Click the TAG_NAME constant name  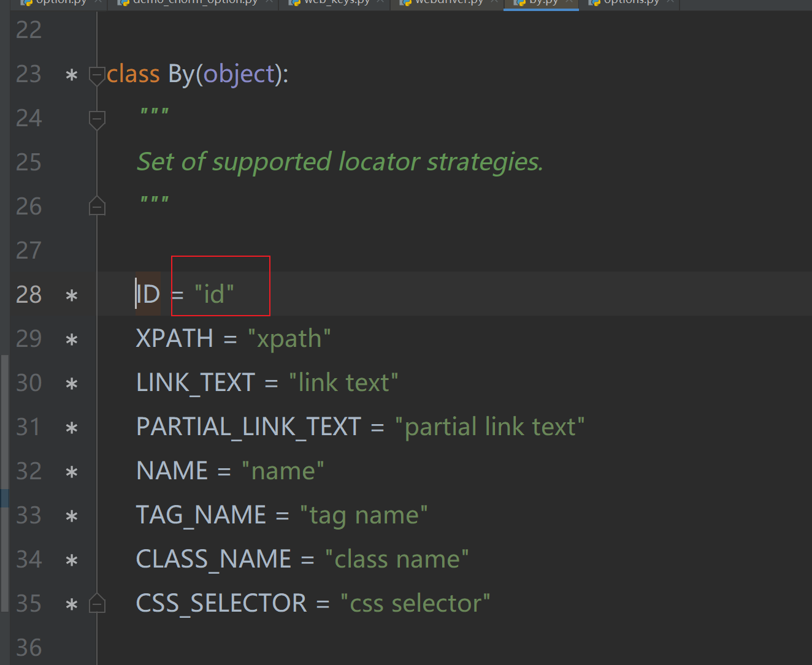click(x=201, y=515)
